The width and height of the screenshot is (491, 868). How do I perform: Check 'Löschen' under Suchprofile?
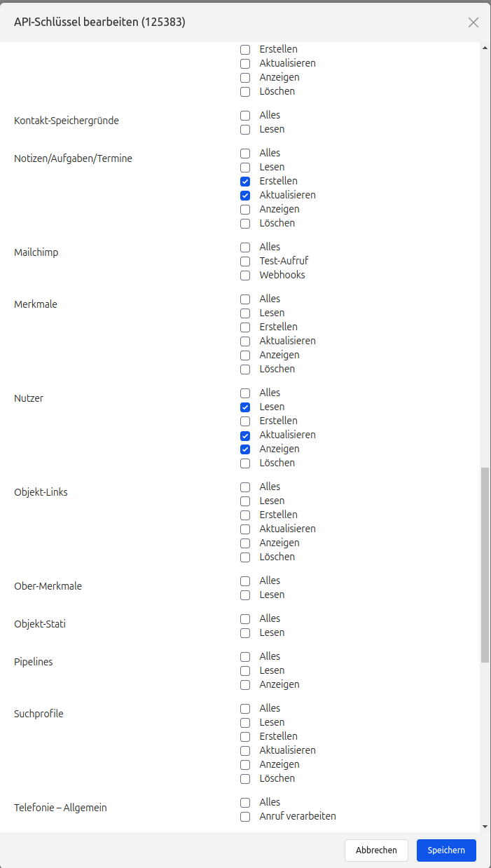244,778
